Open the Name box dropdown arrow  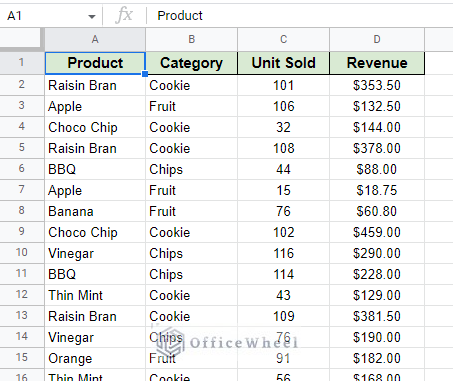[x=92, y=16]
